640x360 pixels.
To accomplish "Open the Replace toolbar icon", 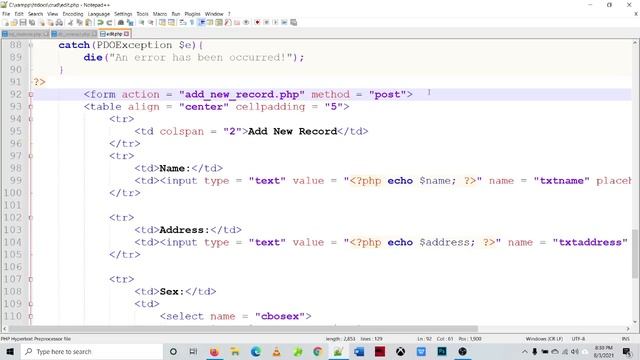I will click(130, 22).
